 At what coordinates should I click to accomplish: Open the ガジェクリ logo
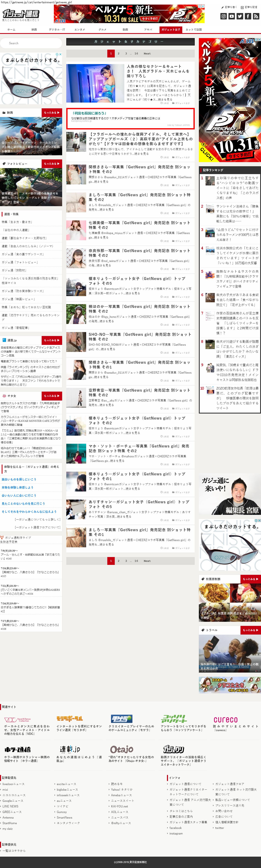174,749
